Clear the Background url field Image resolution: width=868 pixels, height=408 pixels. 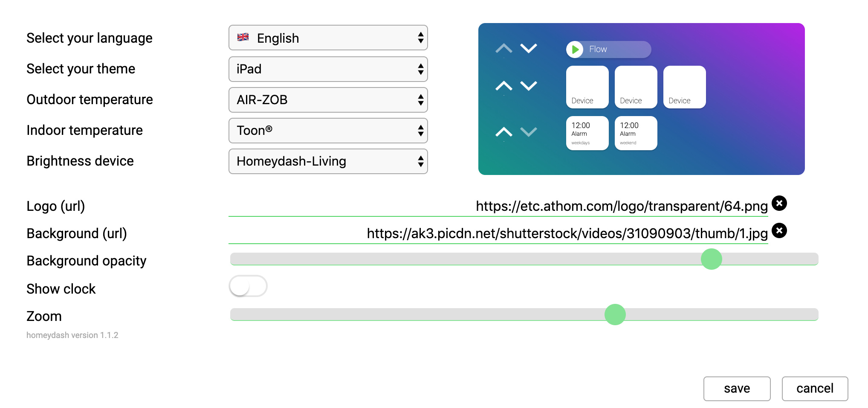[779, 231]
